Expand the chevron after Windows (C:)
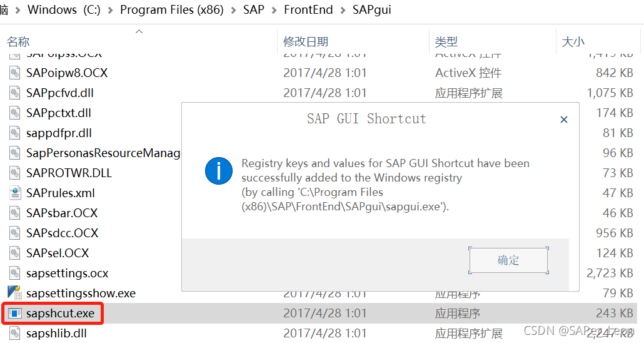 coord(110,10)
